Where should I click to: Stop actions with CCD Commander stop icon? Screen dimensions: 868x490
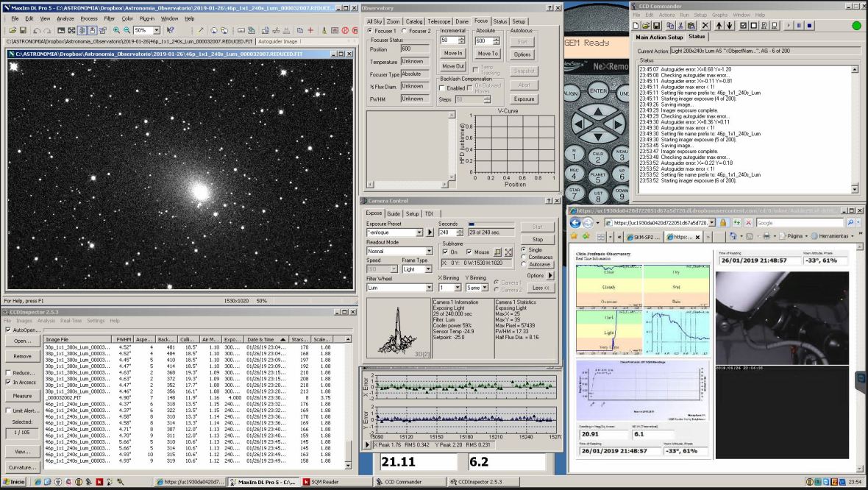coord(809,25)
